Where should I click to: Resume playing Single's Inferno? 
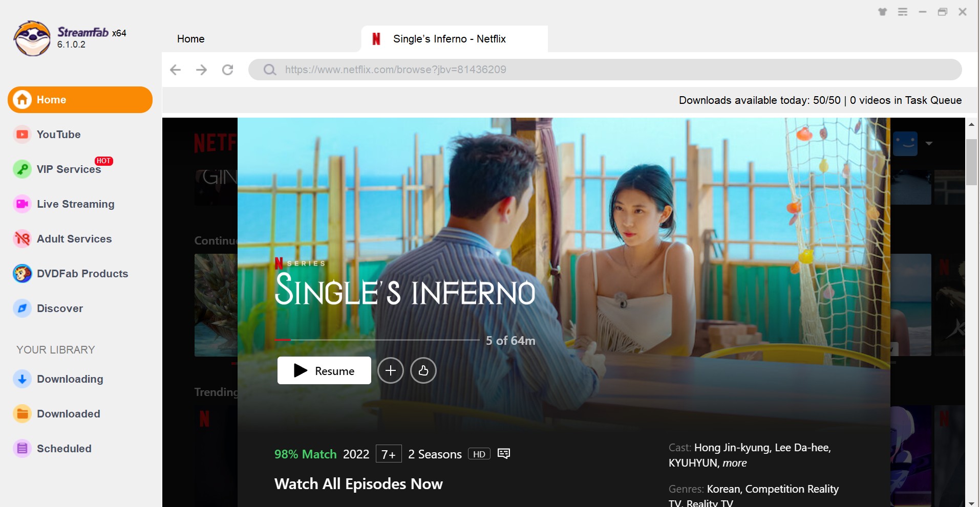point(324,370)
